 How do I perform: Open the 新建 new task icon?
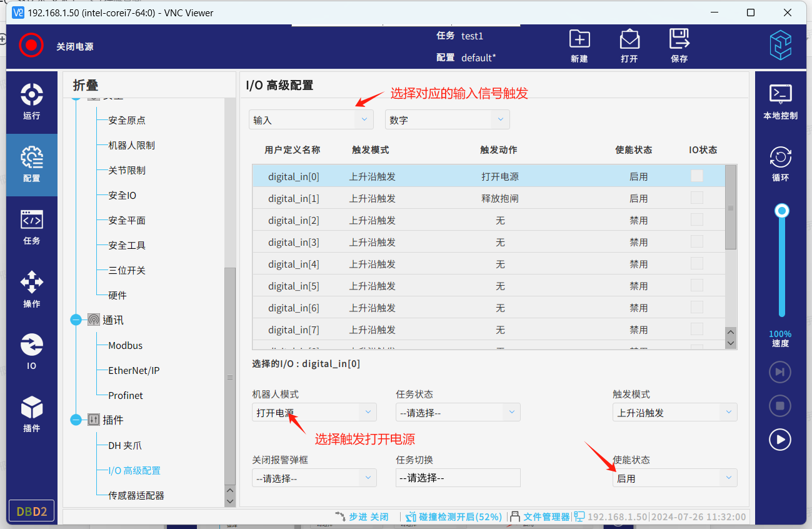tap(579, 39)
